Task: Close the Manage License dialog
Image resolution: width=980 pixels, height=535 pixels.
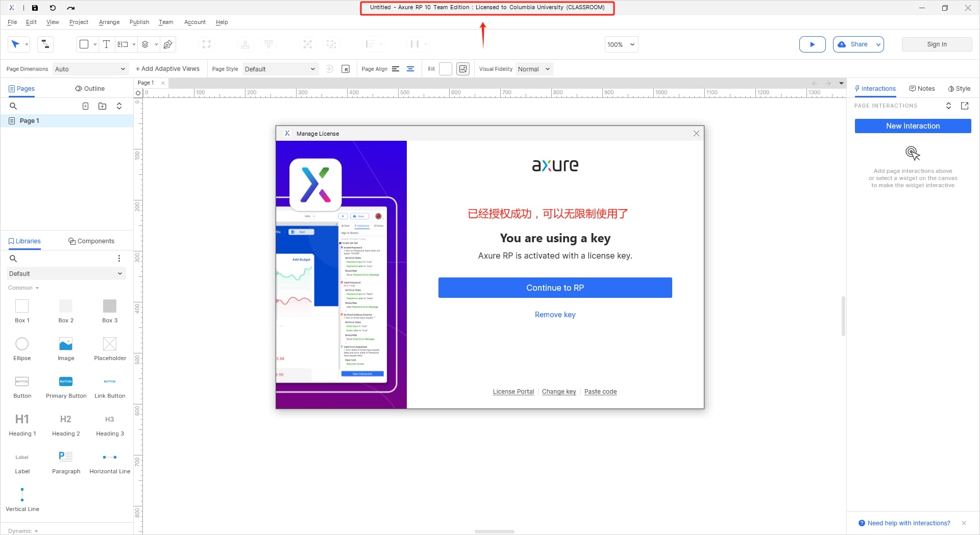Action: (696, 134)
